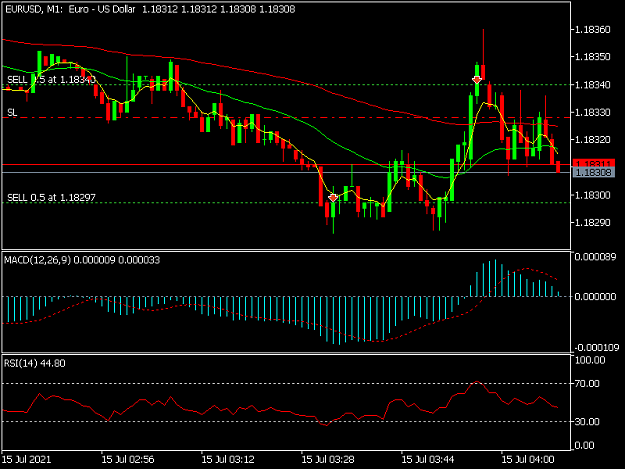Click the '15 Jul 2021' time axis label
Screen dimensions: 625x469
coord(27,459)
